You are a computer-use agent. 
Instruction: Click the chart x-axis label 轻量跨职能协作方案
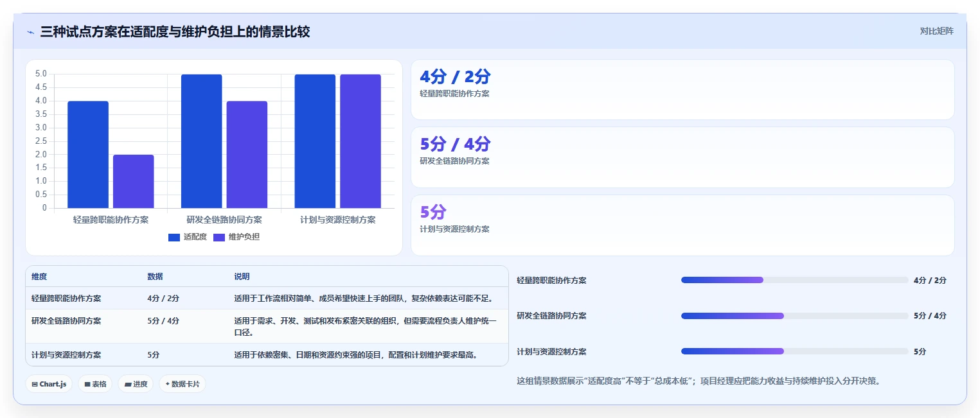(111, 220)
